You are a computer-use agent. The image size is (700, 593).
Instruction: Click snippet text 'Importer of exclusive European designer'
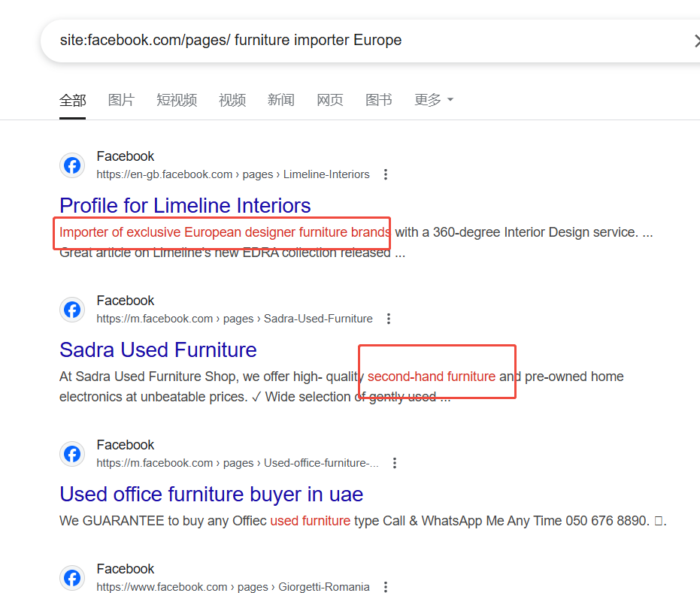point(177,232)
